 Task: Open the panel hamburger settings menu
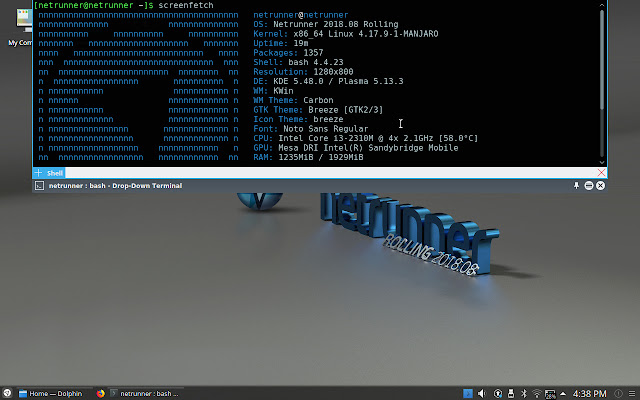point(632,393)
